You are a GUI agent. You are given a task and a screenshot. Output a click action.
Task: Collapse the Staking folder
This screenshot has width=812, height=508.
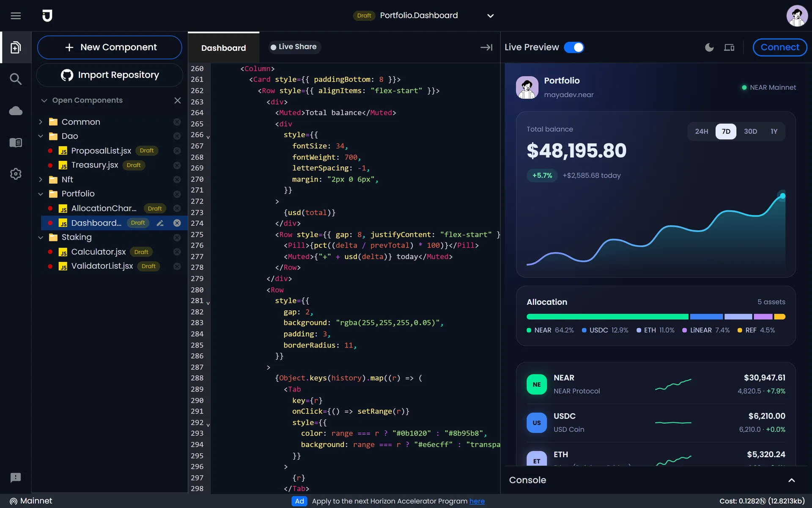41,237
